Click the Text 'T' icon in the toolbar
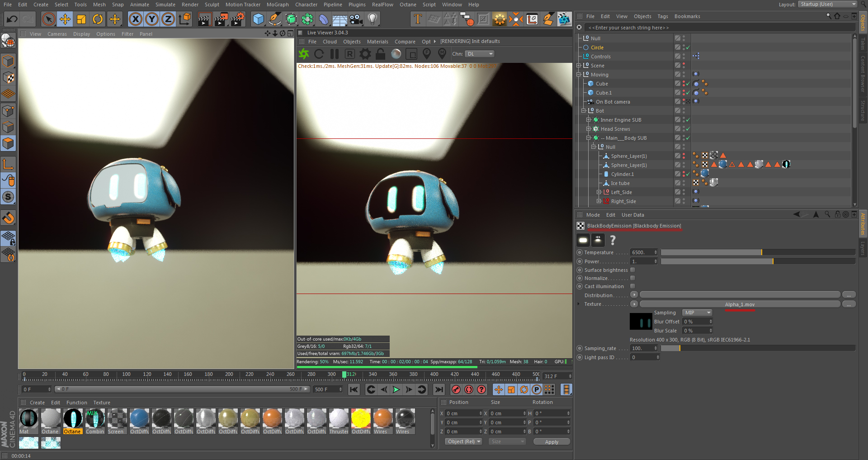The height and width of the screenshot is (460, 868). (418, 19)
